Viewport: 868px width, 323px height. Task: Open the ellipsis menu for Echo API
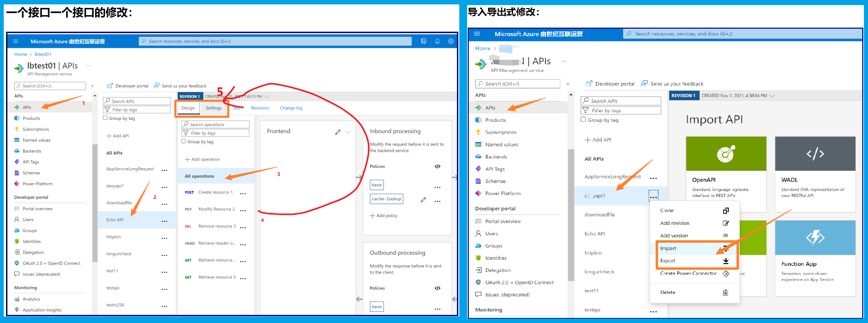pos(164,221)
